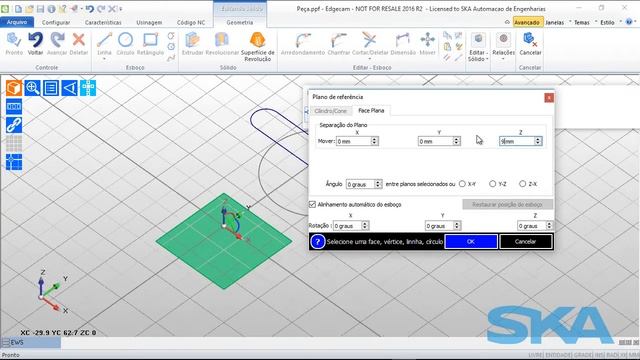Click the Mover X spinner arrows
This screenshot has width=640, height=360.
374,141
